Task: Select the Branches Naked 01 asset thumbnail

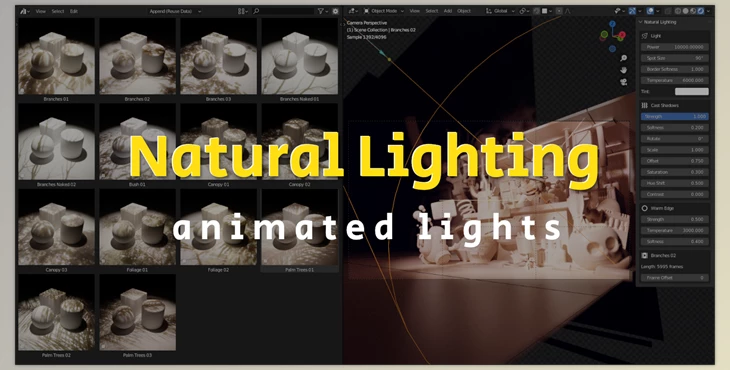Action: 299,56
